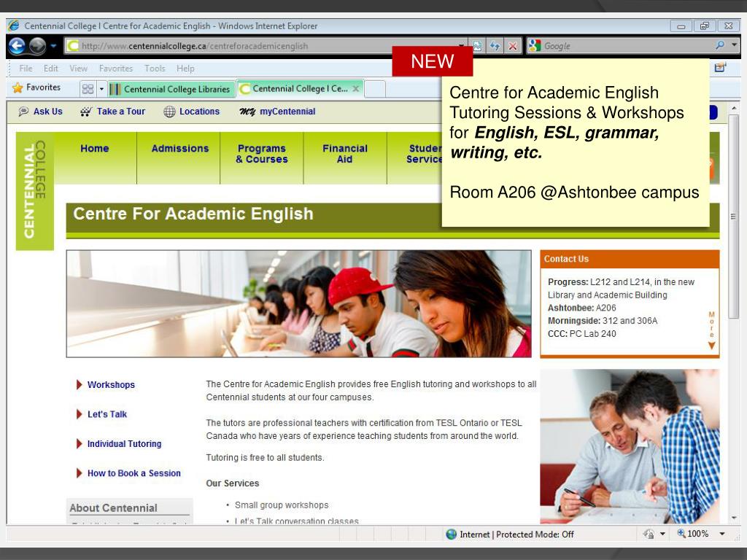Open Individual Tutoring sidebar link
Screen dimensions: 747x560
[x=124, y=444]
